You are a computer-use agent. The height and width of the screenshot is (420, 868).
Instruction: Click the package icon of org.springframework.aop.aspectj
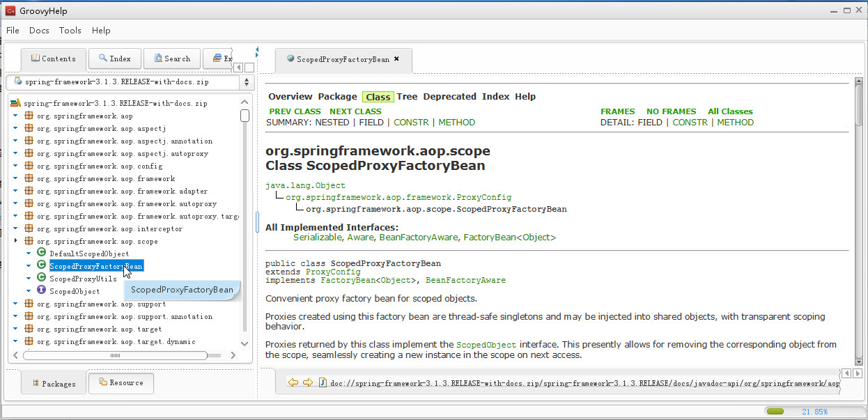29,129
